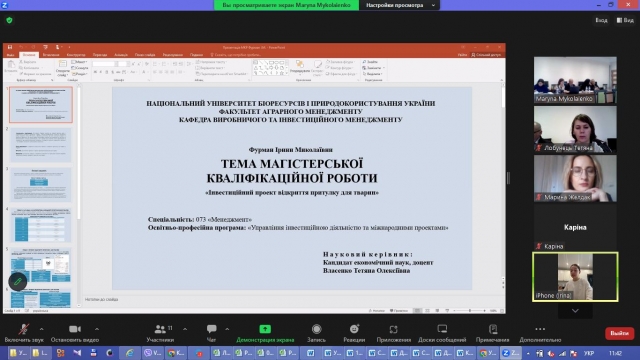Toggle Notes (Нотатки) pane in status bar
Screen dimensions: 640x360
click(x=376, y=311)
